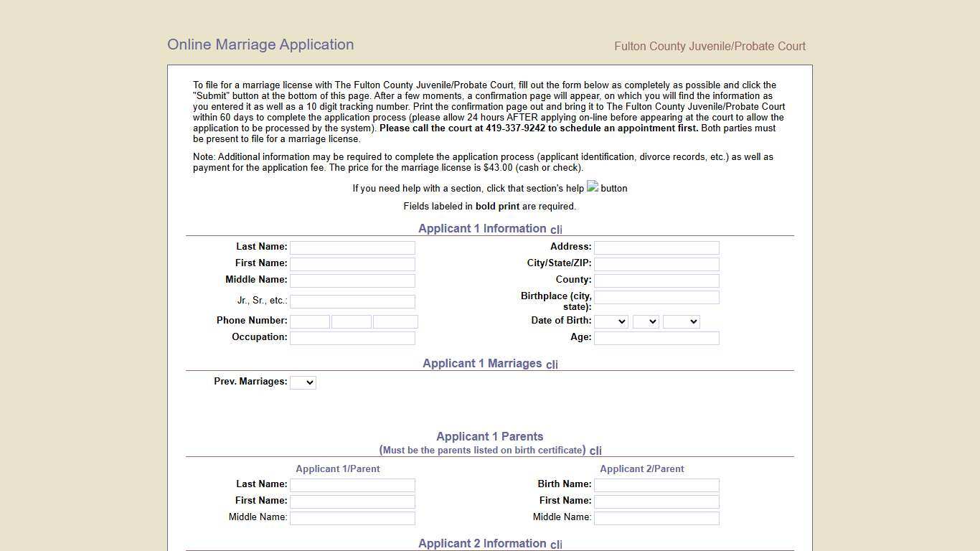Click the Address field
980x551 pixels.
[656, 247]
